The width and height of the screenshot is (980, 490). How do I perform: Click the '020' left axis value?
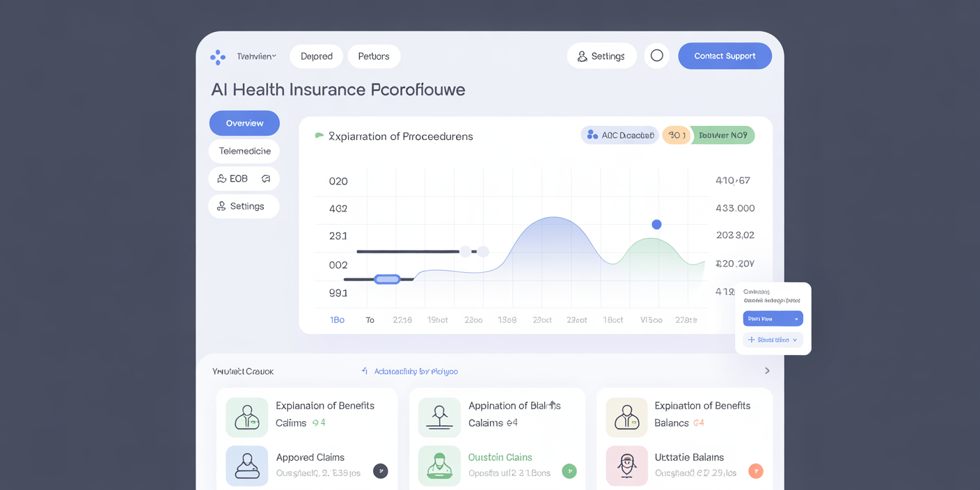338,181
